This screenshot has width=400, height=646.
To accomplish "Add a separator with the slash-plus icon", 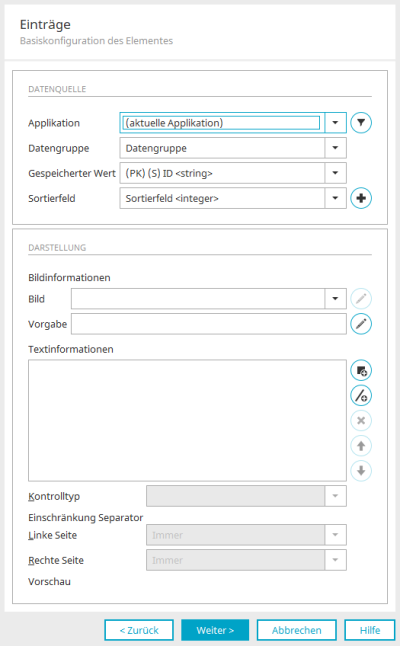I will tap(361, 396).
